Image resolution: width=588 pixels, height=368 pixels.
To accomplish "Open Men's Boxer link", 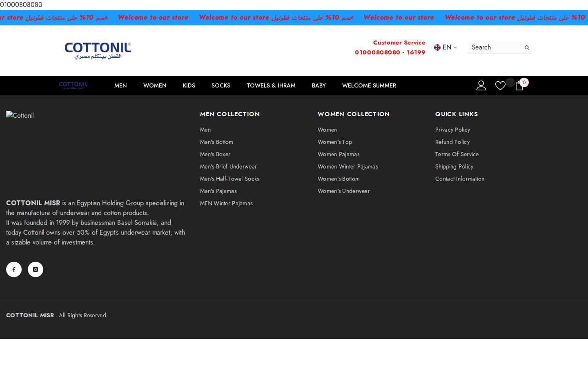I will [x=215, y=154].
